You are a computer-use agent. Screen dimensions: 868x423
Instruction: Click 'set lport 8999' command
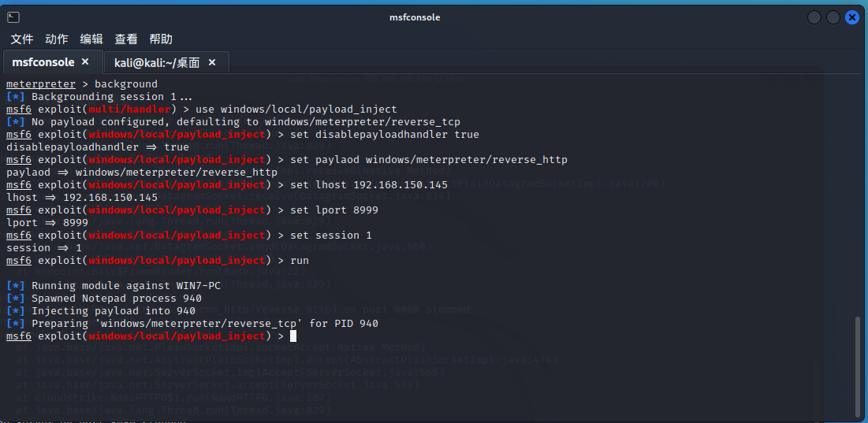point(333,210)
